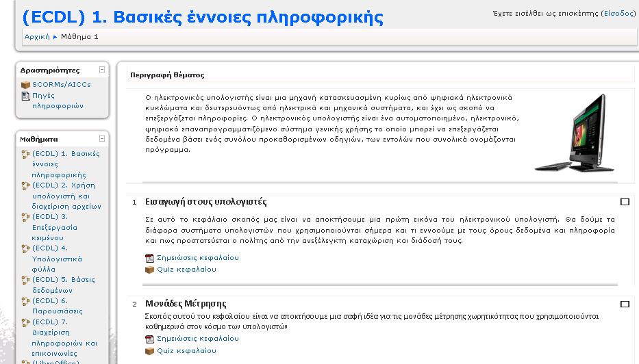Viewport: 639px width, 364px height.
Task: Click the Δραστηριότητες block title
Action: (x=50, y=70)
